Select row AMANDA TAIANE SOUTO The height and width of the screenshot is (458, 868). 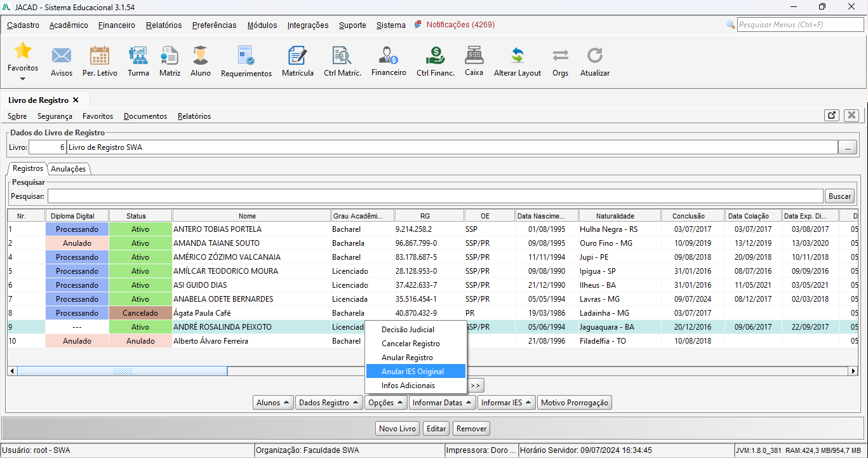pos(432,243)
